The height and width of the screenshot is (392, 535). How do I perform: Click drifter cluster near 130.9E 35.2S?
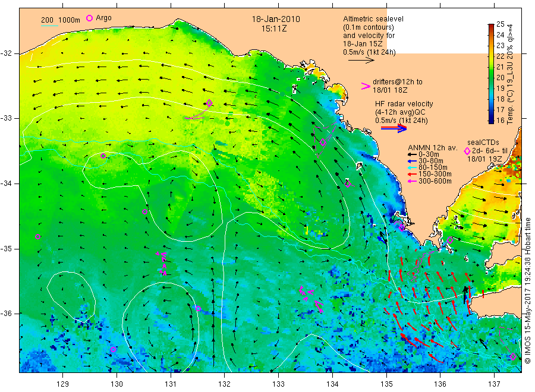coord(162,264)
